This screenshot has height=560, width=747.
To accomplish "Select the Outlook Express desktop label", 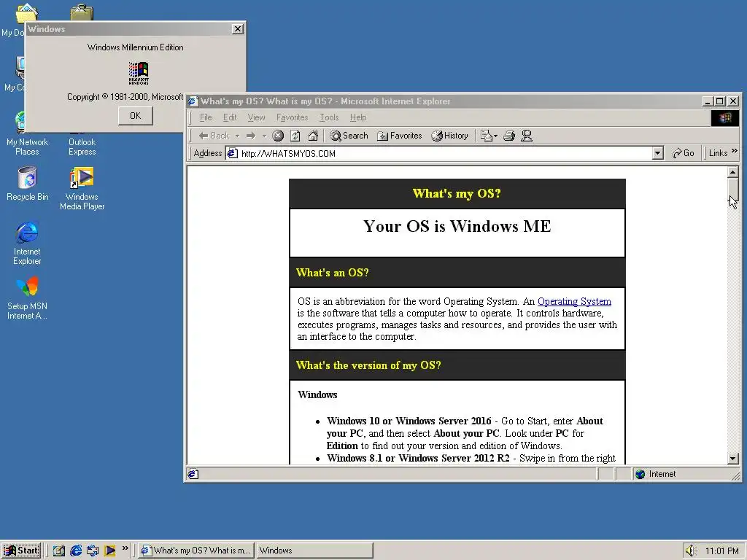I will tap(82, 147).
